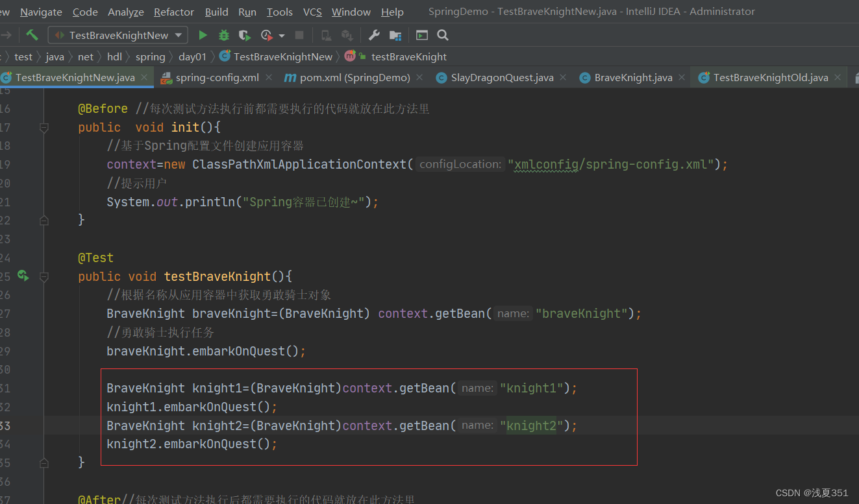
Task: Open the profiler dropdown arrow
Action: pyautogui.click(x=281, y=36)
